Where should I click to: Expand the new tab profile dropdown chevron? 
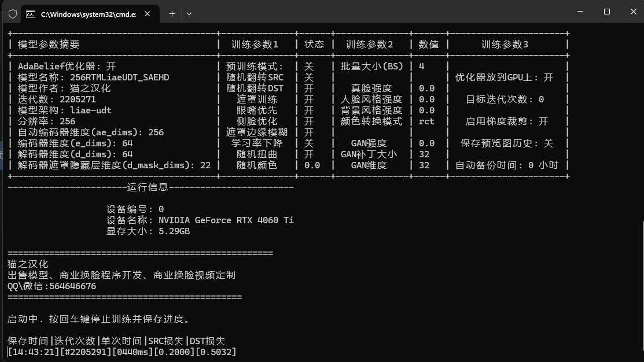tap(189, 13)
